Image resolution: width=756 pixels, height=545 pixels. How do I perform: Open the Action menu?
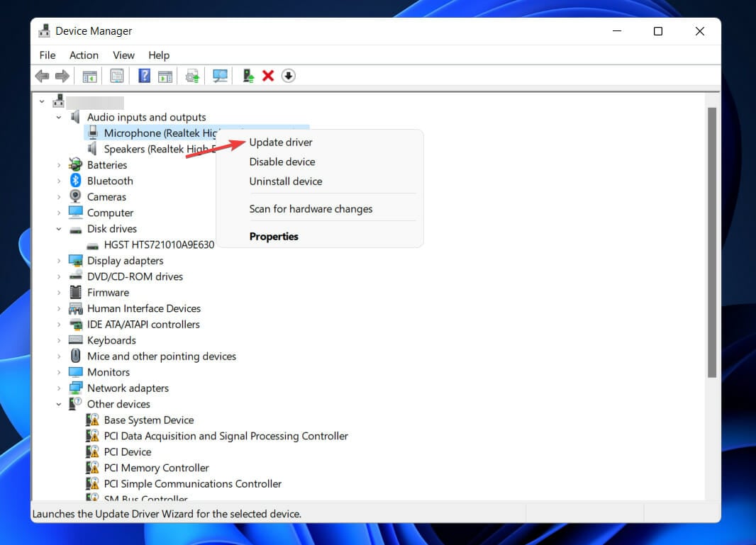(84, 55)
